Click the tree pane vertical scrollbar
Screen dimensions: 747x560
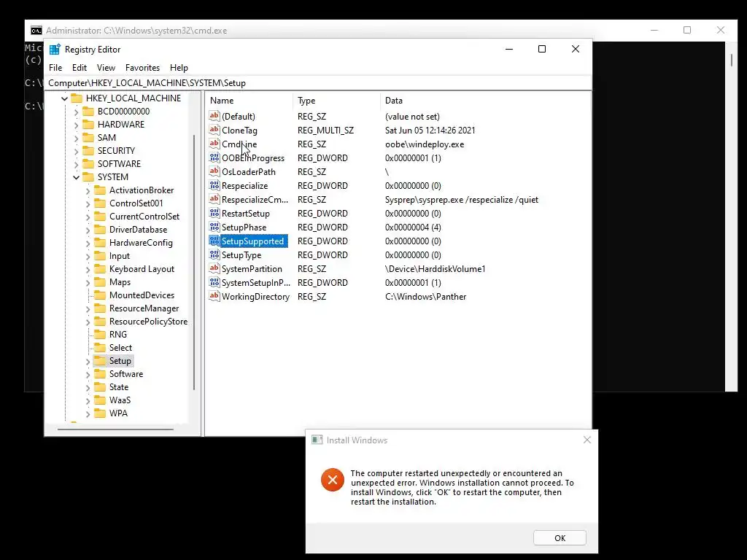click(194, 262)
